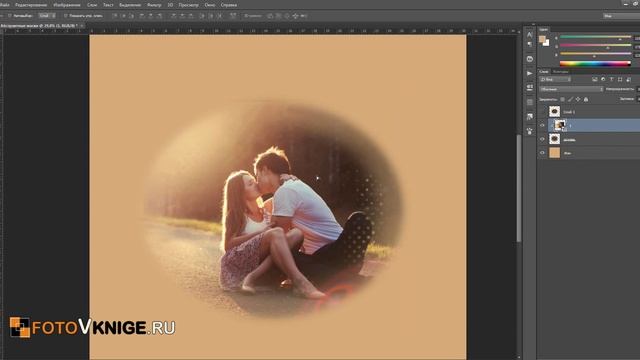Viewport: 640px width, 360px height.
Task: Select thumbnail of layer above Фон
Action: click(554, 139)
